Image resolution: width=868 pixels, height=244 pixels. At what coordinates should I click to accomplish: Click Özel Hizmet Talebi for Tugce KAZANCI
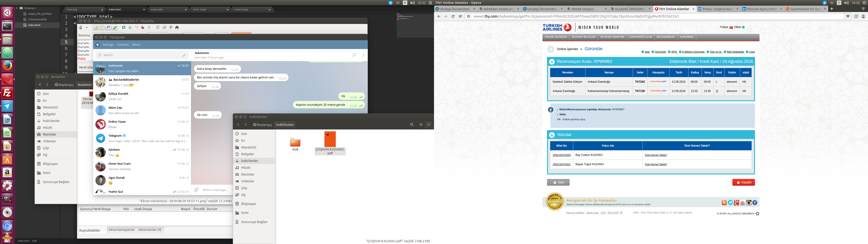click(656, 164)
